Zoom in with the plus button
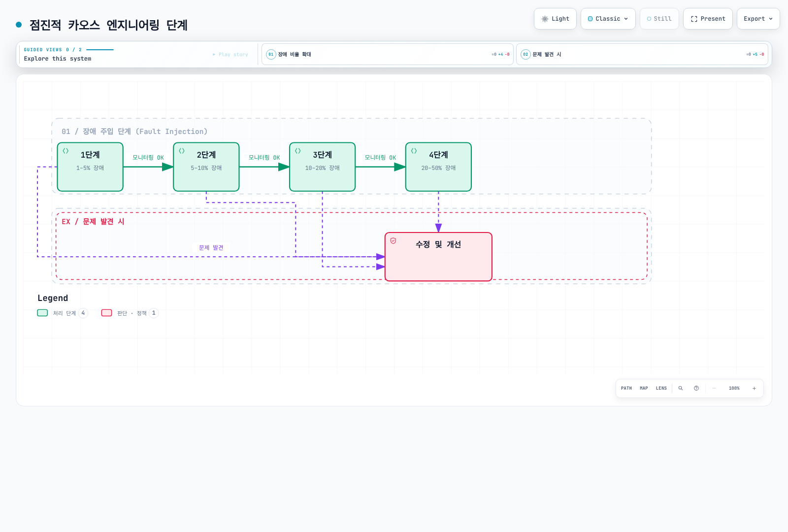The height and width of the screenshot is (532, 788). tap(754, 388)
